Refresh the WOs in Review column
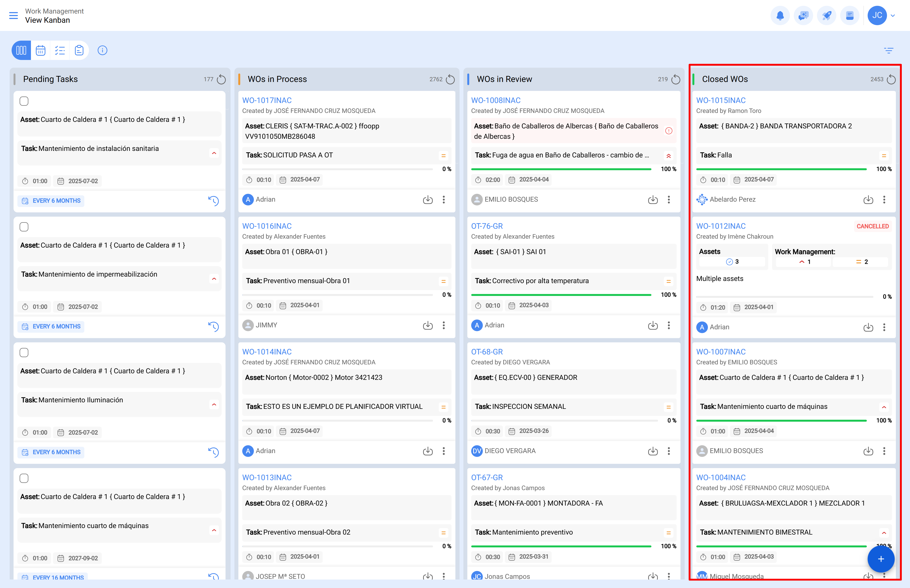This screenshot has height=588, width=910. [x=676, y=79]
